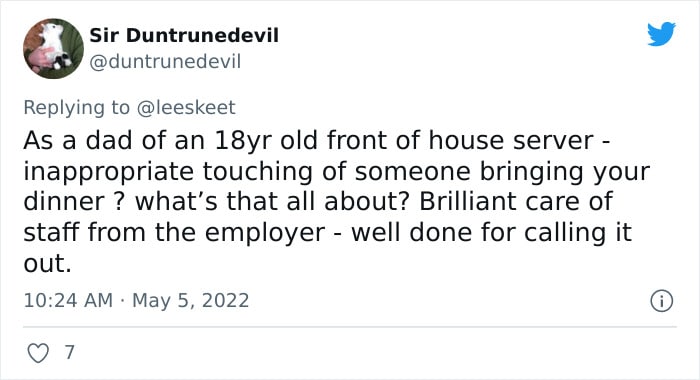
Task: Click the words 'staff from the employer'
Action: 174,233
